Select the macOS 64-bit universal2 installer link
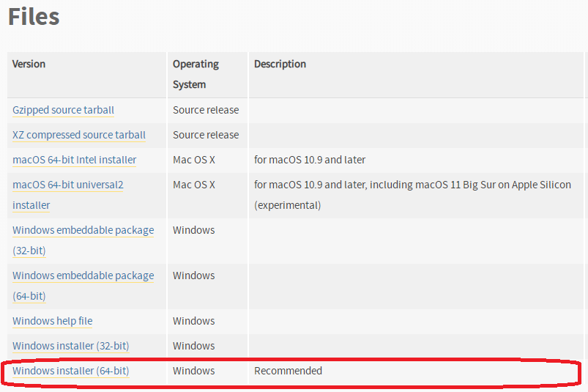This screenshot has height=392, width=588. (x=68, y=185)
